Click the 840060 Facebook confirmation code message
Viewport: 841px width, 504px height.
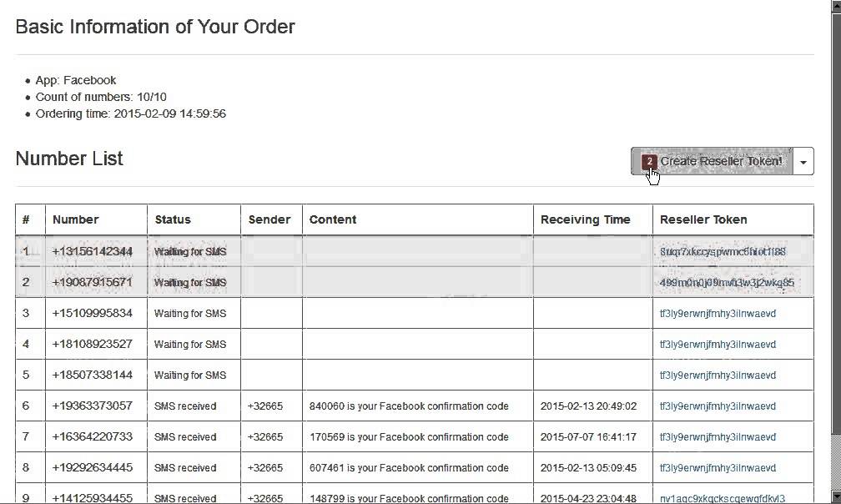pos(409,406)
